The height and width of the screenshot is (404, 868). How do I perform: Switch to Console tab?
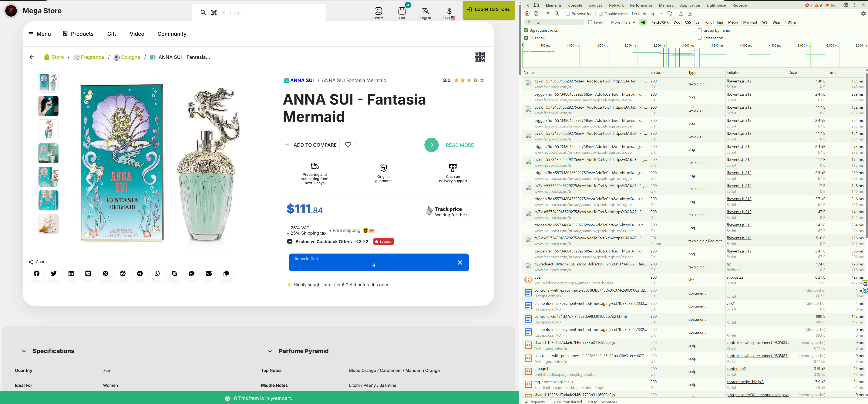tap(575, 5)
